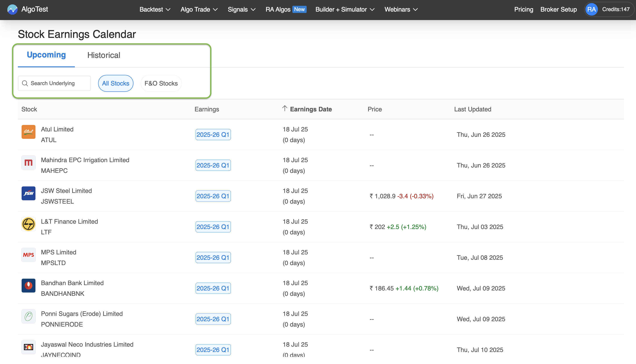Screen dimensions: 636x364
Task: Click the Atul Limited stock name
Action: click(x=57, y=129)
